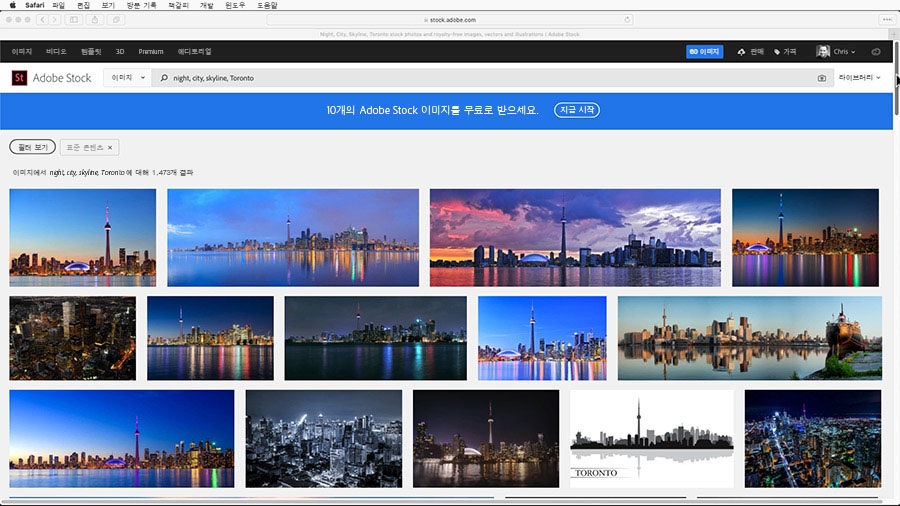Open the pink and purple clouds skyline thumbnail
The height and width of the screenshot is (506, 900).
coord(575,238)
